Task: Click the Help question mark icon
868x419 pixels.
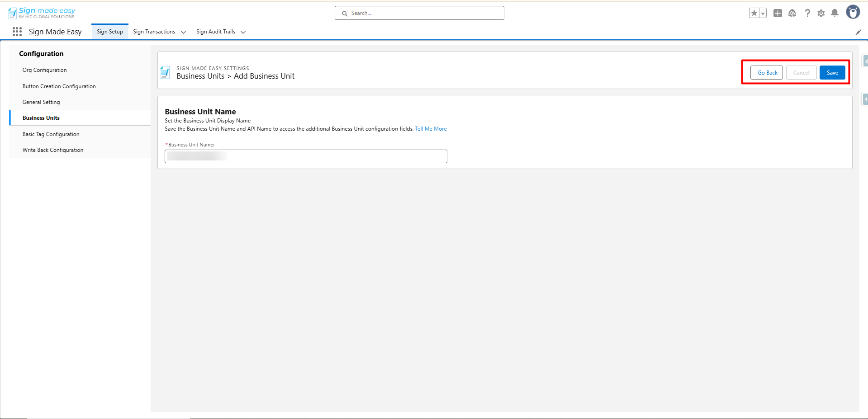Action: (807, 13)
